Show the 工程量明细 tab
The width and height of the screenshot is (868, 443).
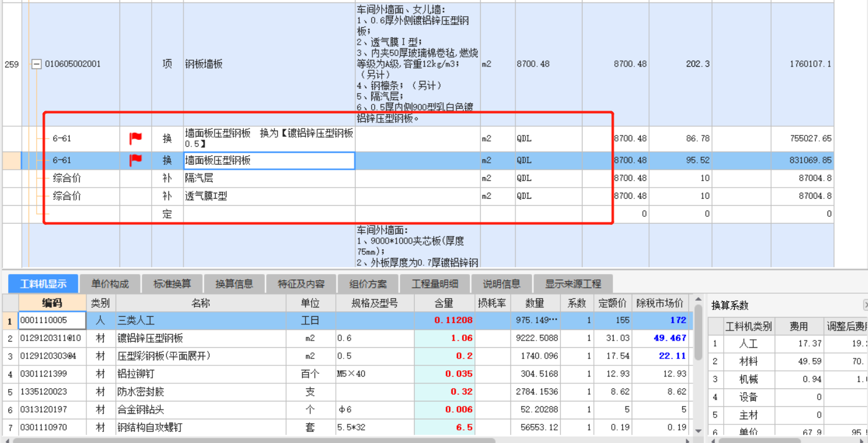[x=435, y=284]
